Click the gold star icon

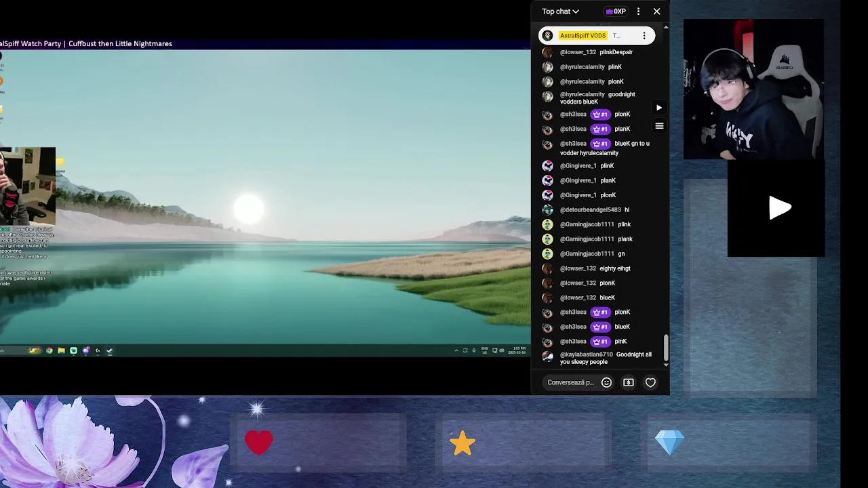click(x=462, y=443)
